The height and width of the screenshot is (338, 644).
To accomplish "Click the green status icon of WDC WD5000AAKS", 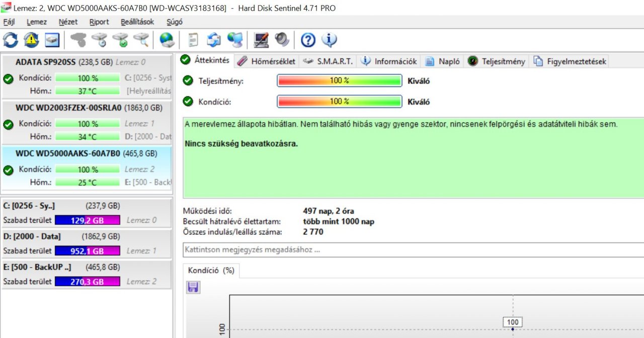I will coord(8,171).
